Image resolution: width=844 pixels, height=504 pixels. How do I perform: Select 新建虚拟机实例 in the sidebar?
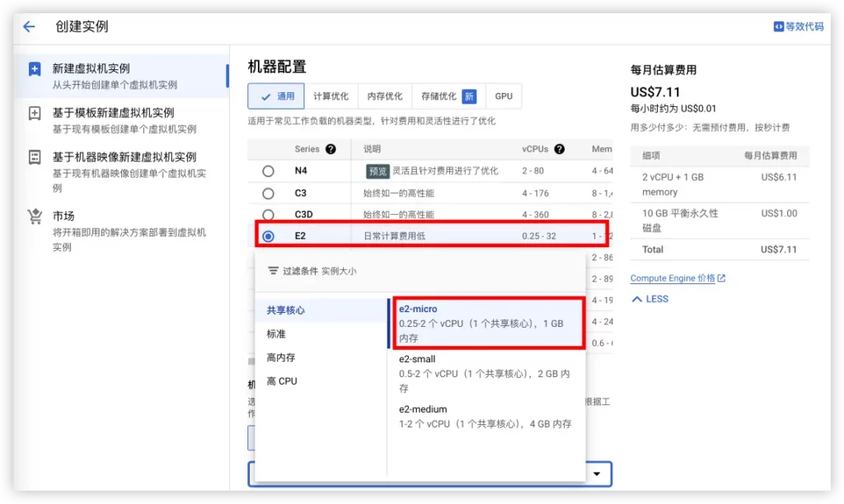coord(122,76)
